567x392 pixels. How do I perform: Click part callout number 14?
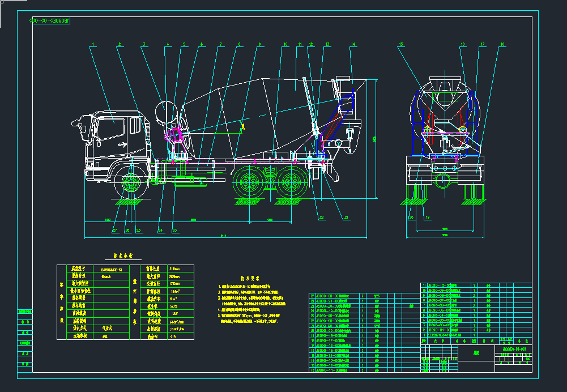pos(352,44)
